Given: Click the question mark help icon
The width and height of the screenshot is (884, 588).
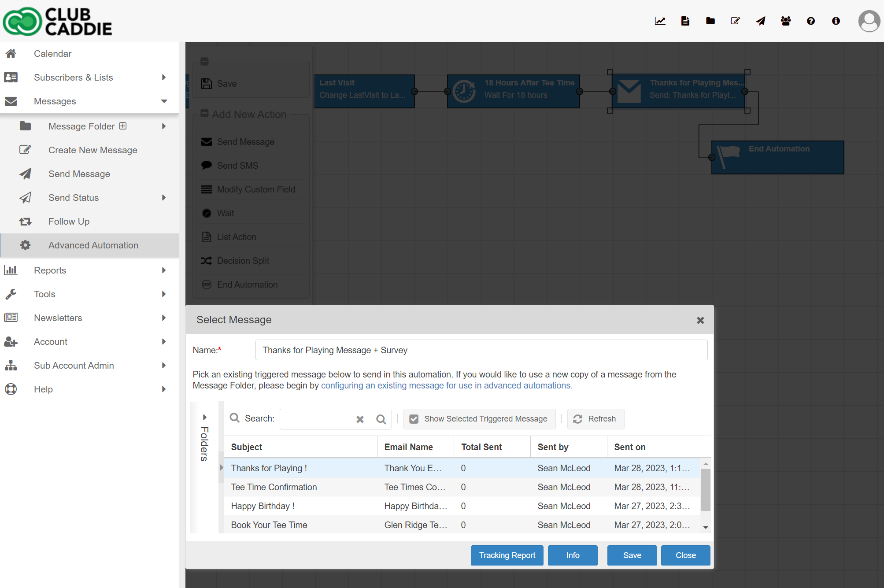Looking at the screenshot, I should [811, 21].
